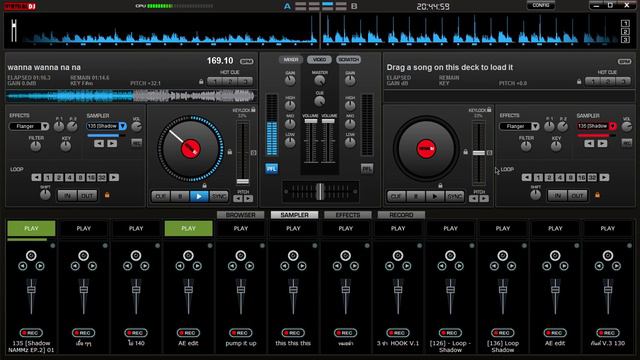This screenshot has width=640, height=360.
Task: Click SYNC on the right deck
Action: [x=454, y=196]
